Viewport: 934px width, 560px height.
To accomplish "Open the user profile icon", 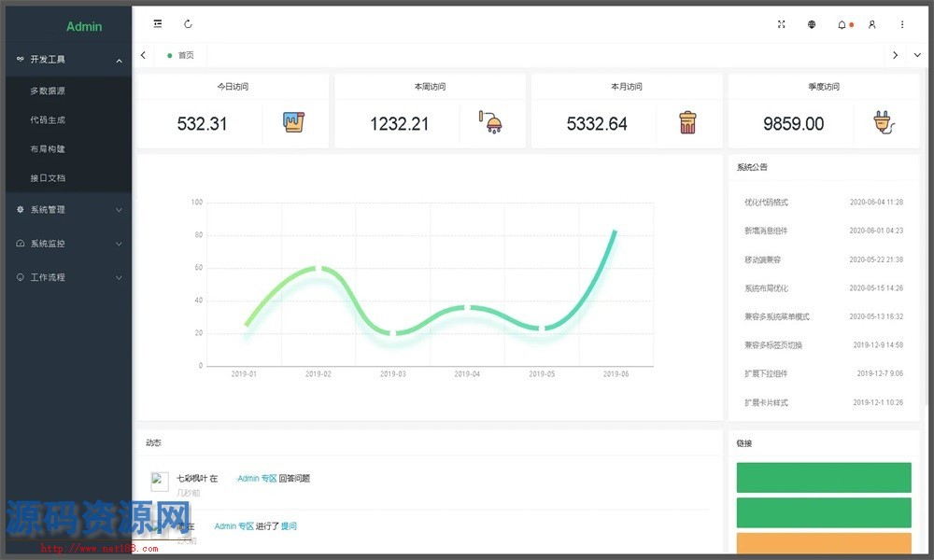I will click(872, 24).
